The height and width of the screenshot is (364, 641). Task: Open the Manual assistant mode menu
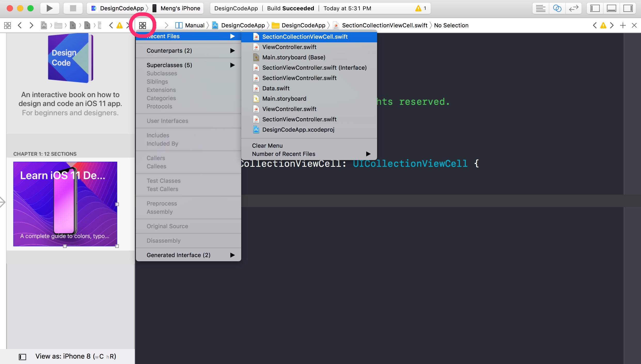[x=190, y=25]
